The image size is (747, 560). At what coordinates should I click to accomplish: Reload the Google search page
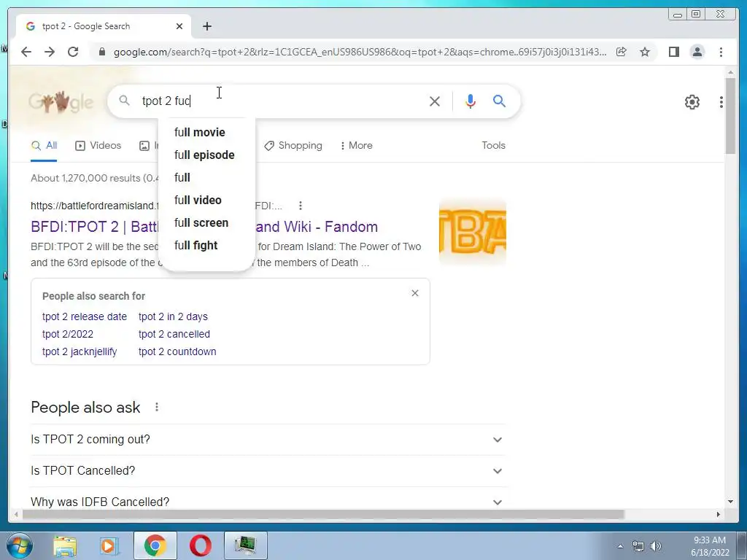pos(73,52)
